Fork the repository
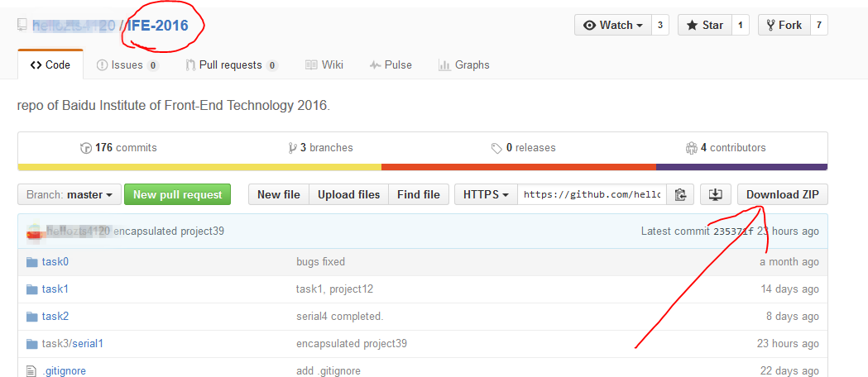 784,25
